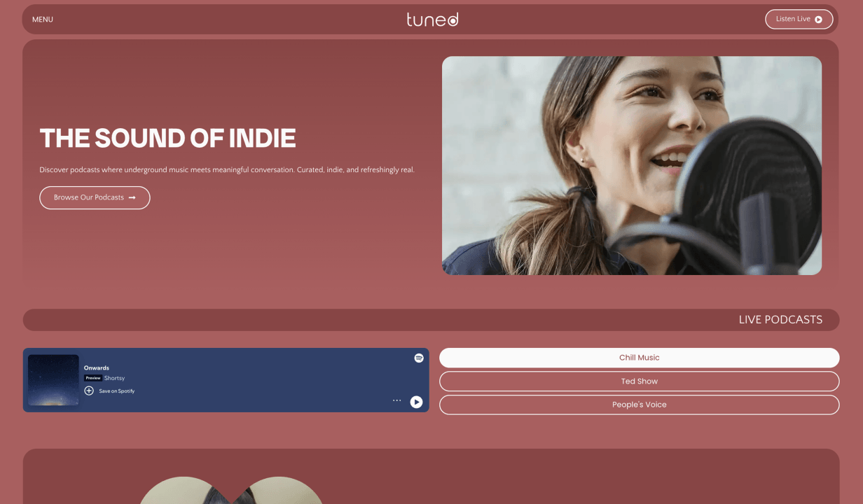Screen dimensions: 863x504
Task: Click the Preview badge in the player
Action: 93,378
